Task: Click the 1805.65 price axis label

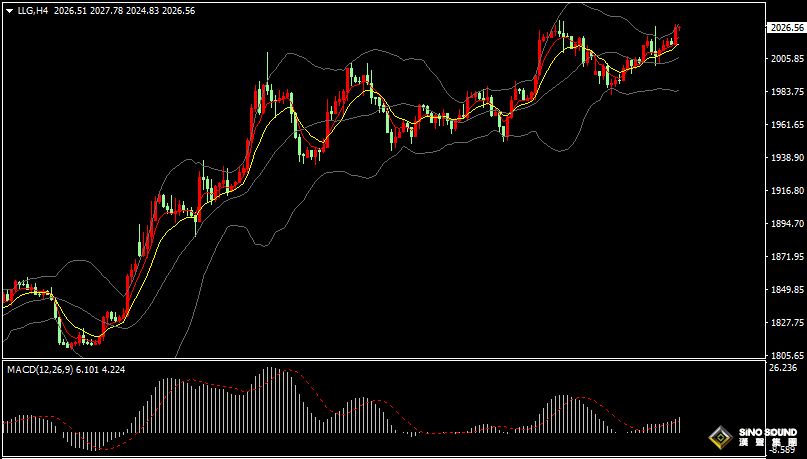Action: click(785, 355)
